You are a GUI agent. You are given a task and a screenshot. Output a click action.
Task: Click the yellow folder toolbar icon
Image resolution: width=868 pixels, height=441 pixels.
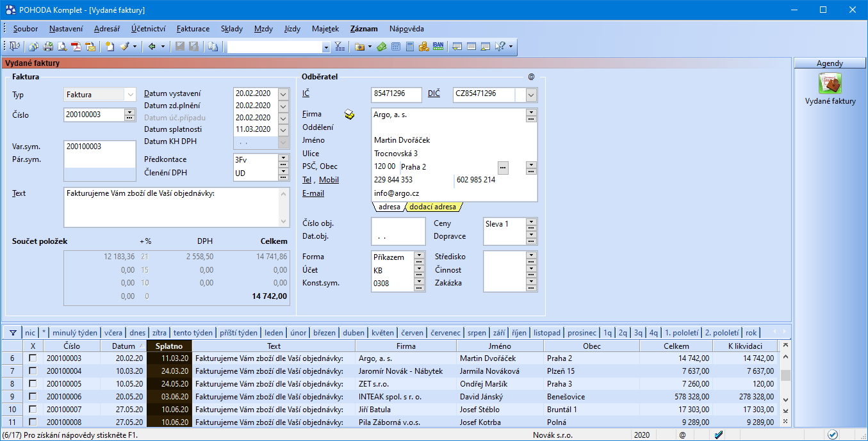pos(359,47)
